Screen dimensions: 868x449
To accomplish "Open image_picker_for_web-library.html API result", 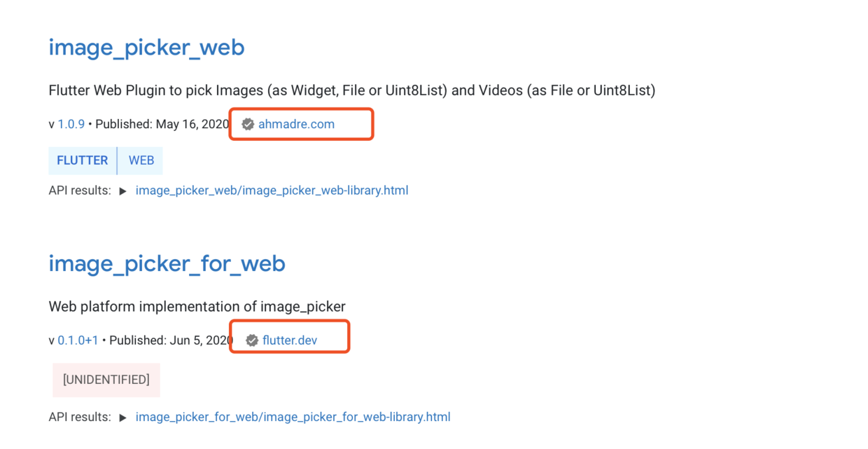I will [293, 417].
